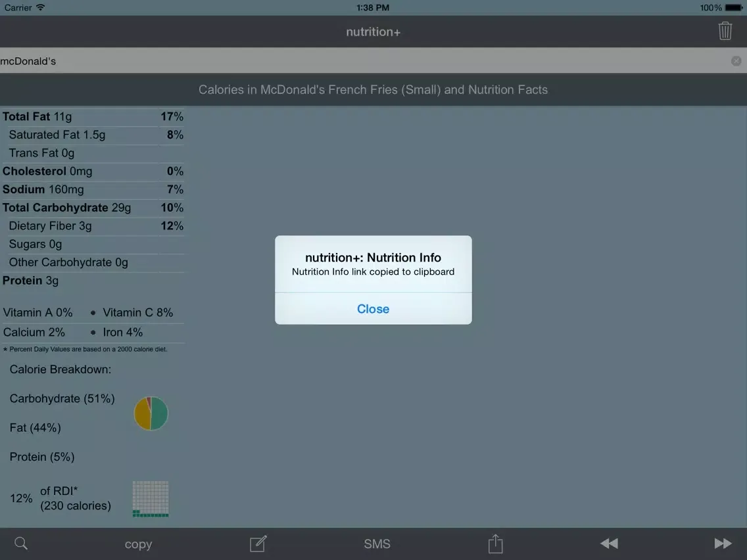The width and height of the screenshot is (747, 560).
Task: Select the Cholesterol 0mg row
Action: (x=93, y=172)
